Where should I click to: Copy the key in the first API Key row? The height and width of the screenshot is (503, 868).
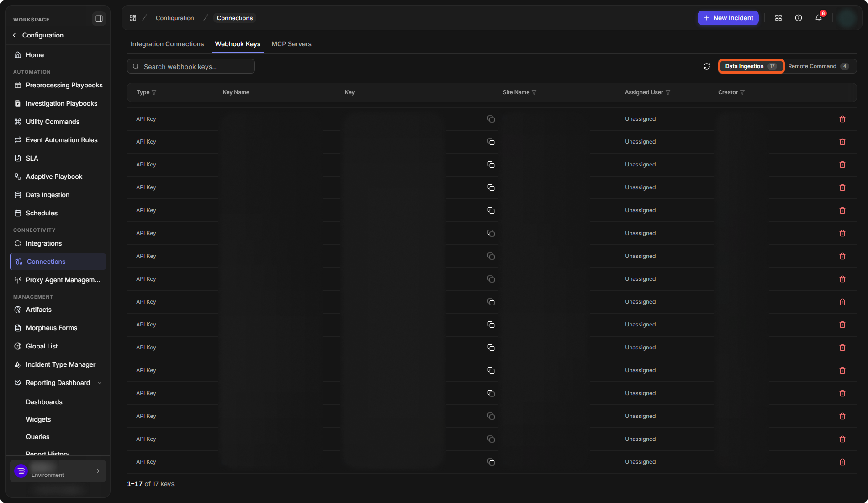(491, 119)
